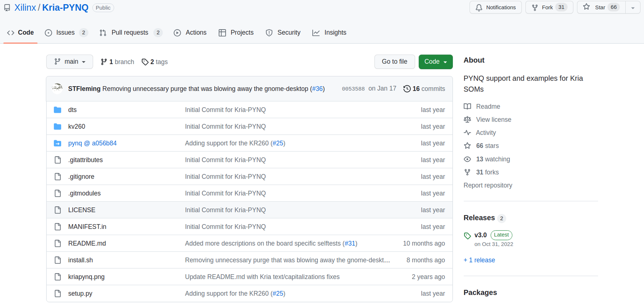Click the Readme book icon
This screenshot has width=644, height=304.
(467, 107)
